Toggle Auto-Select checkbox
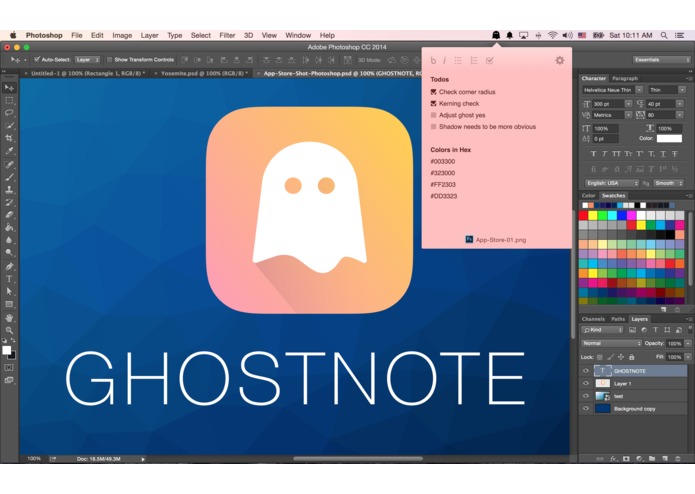Screen dimensions: 695x494 [37, 59]
